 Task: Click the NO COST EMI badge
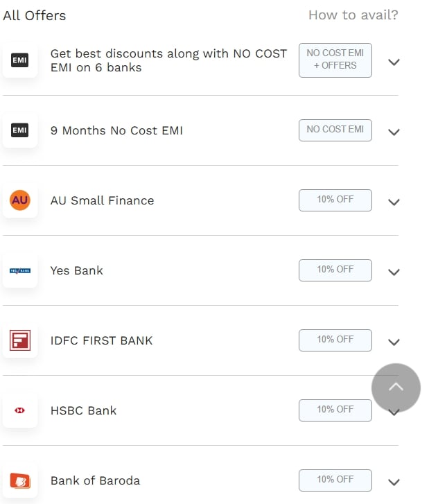click(x=335, y=130)
